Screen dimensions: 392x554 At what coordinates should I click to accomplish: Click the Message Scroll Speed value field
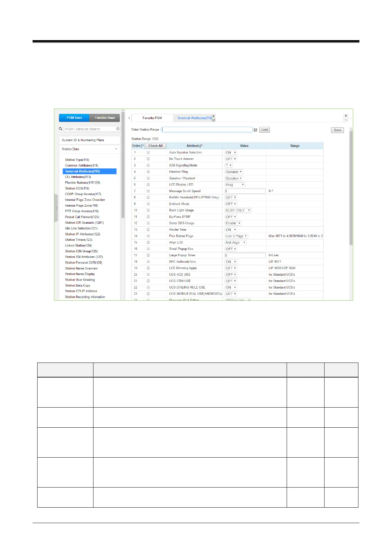[245, 191]
